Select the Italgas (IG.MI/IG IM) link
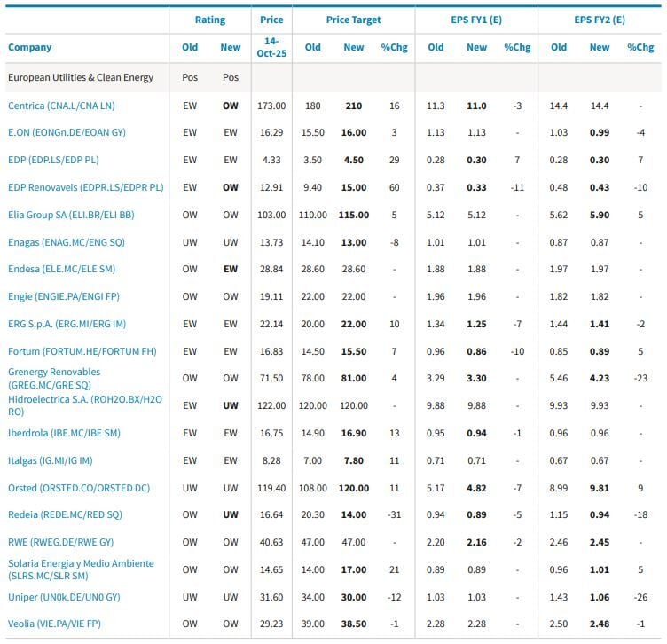 (51, 460)
